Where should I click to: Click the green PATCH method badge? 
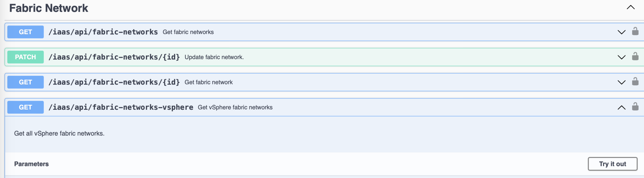pyautogui.click(x=25, y=57)
